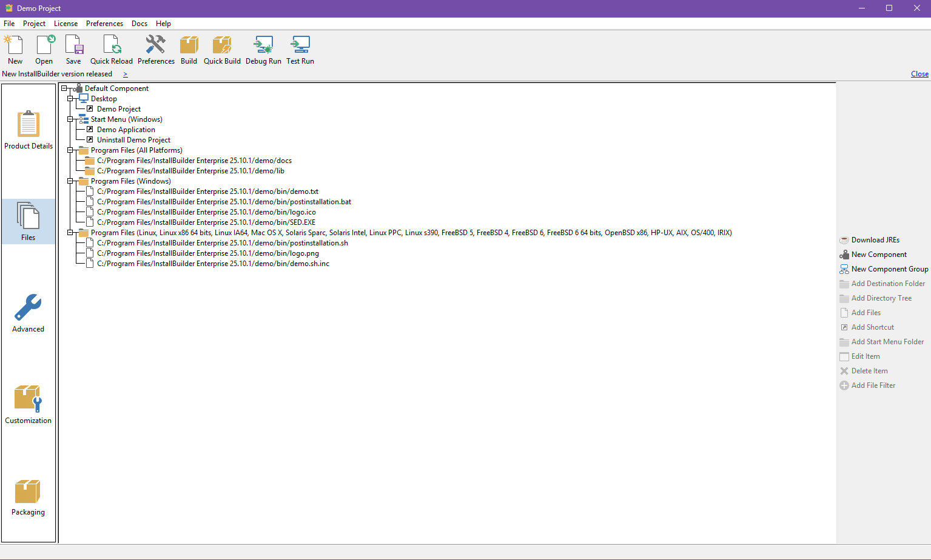Open the File menu

[9, 24]
